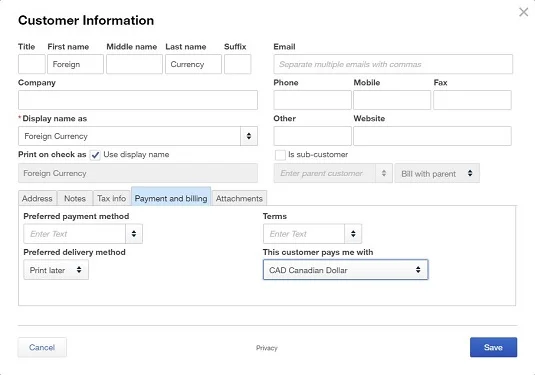535x375 pixels.
Task: Open the CAD Canadian Dollar currency dropdown
Action: [345, 270]
